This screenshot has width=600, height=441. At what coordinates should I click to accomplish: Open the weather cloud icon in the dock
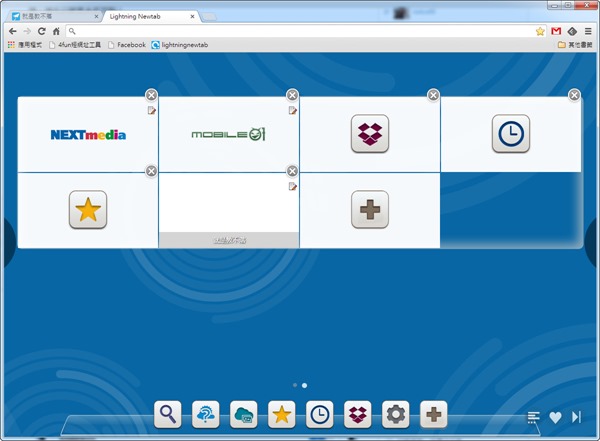(205, 415)
